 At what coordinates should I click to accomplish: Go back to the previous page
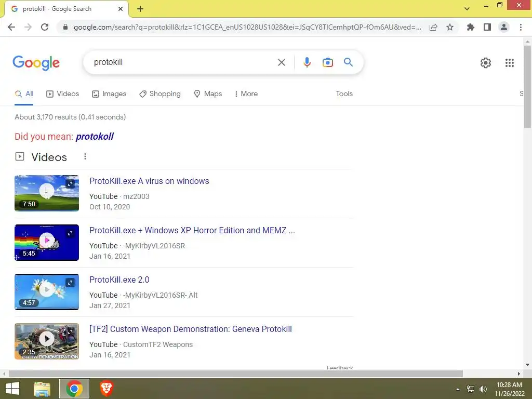click(11, 27)
